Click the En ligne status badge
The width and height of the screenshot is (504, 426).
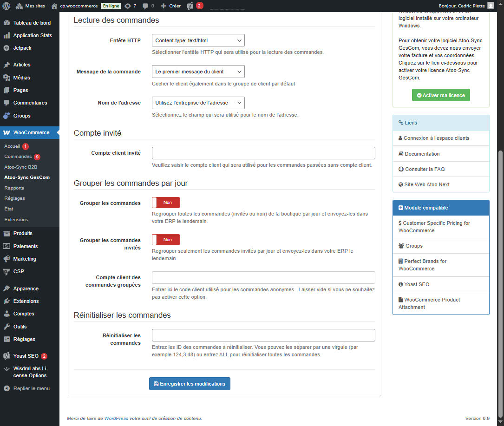111,6
